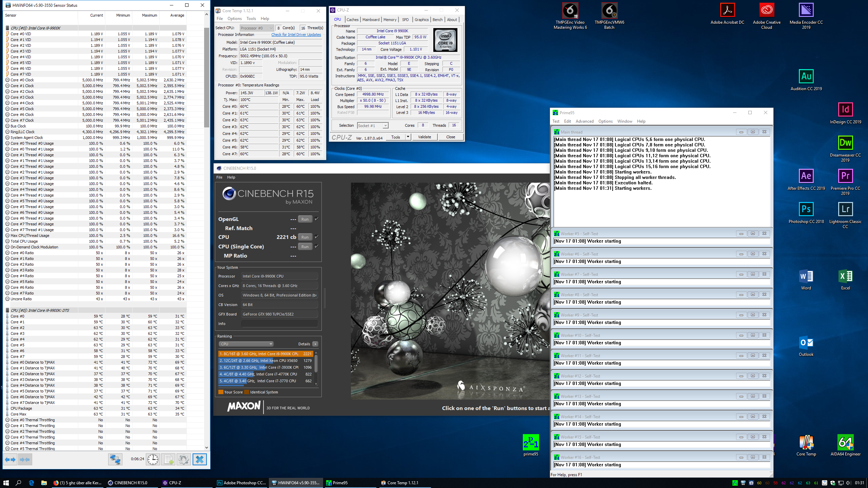Click Check for Intel Driver Updates link

click(296, 35)
